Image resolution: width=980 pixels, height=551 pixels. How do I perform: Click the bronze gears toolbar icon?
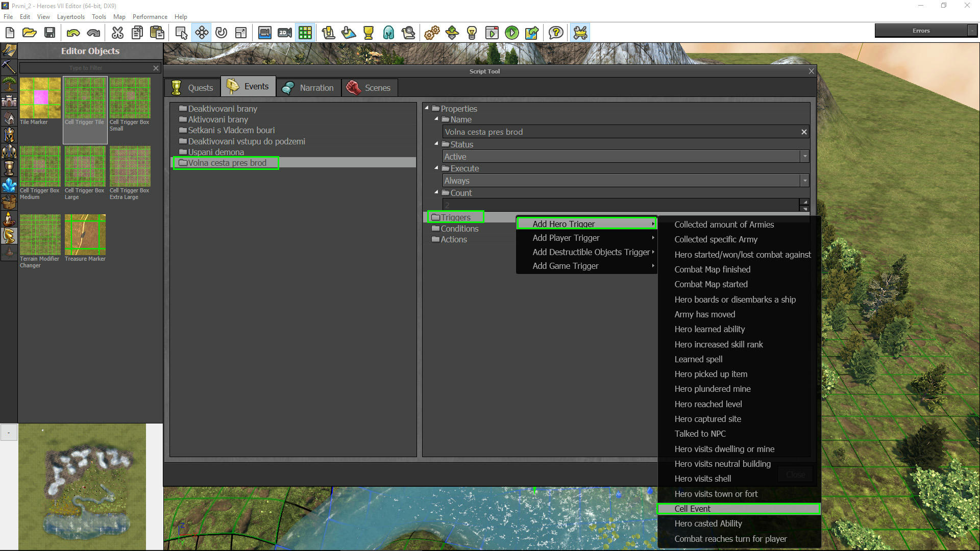[432, 33]
